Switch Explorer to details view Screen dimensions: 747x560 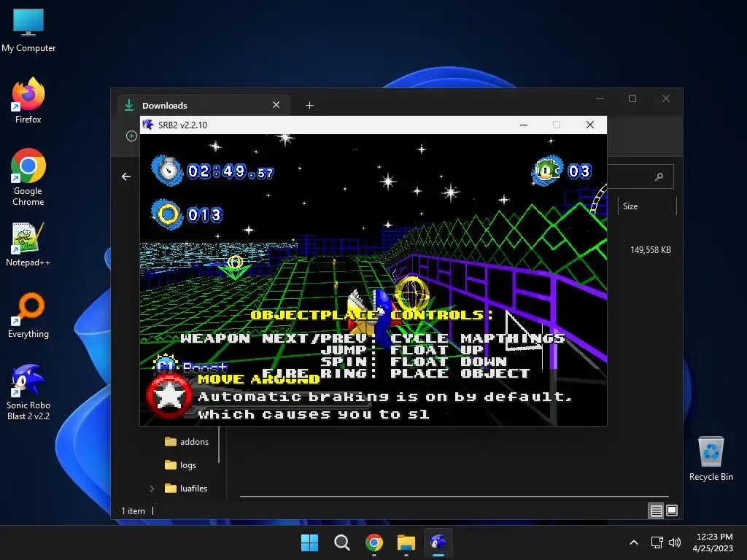(x=656, y=511)
